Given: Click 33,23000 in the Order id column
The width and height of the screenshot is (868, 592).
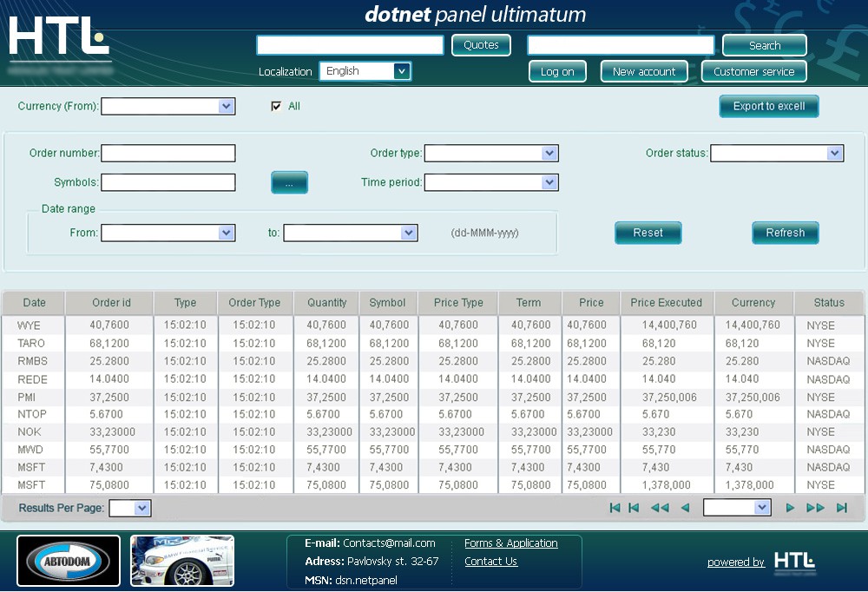Looking at the screenshot, I should [x=112, y=431].
